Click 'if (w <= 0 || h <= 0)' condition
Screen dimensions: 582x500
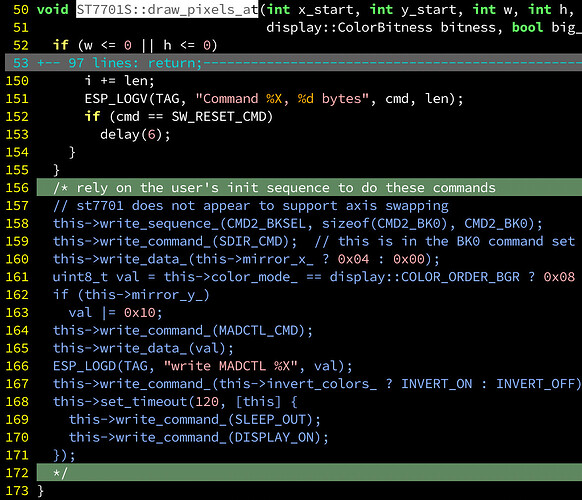[x=135, y=45]
